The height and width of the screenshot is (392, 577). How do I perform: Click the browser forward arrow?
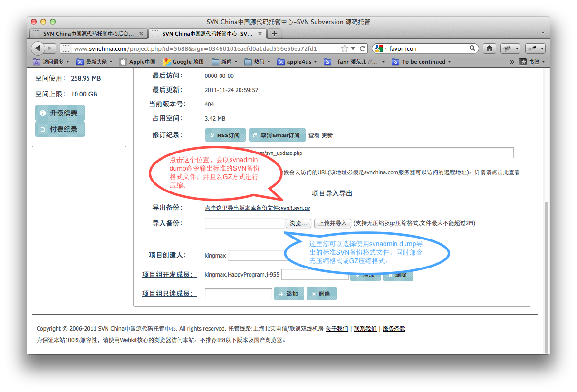(50, 48)
